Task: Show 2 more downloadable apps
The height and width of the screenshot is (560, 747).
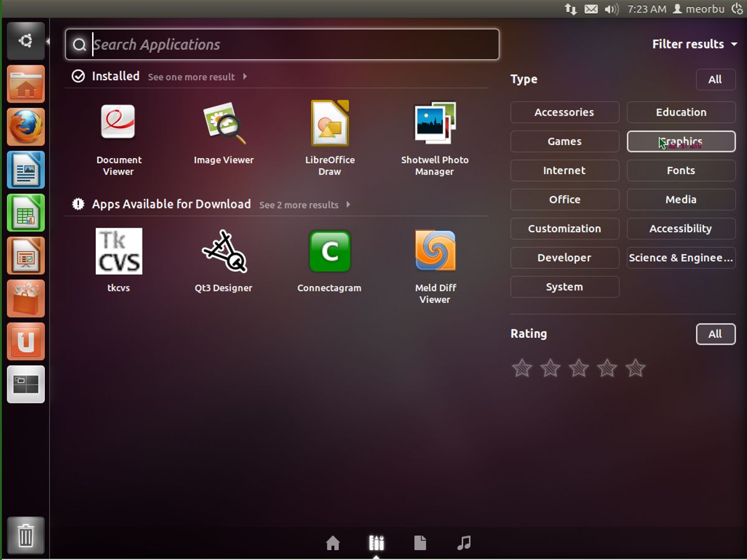Action: [x=299, y=205]
